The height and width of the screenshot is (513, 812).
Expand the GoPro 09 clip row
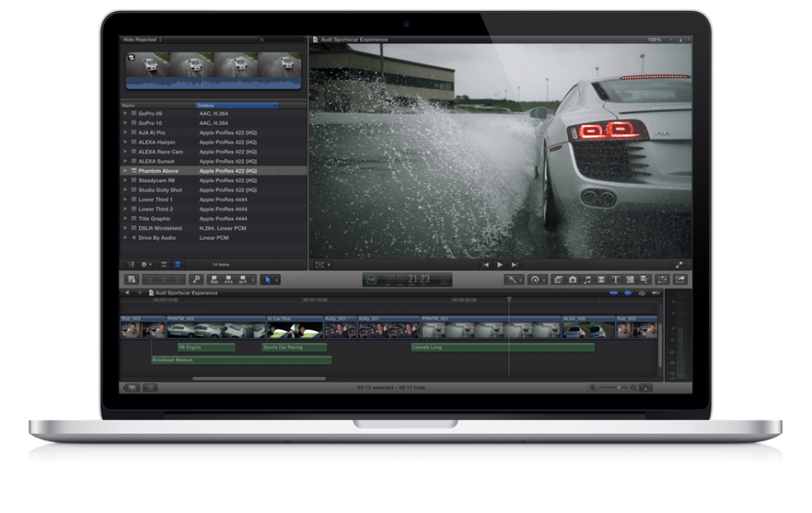point(125,113)
